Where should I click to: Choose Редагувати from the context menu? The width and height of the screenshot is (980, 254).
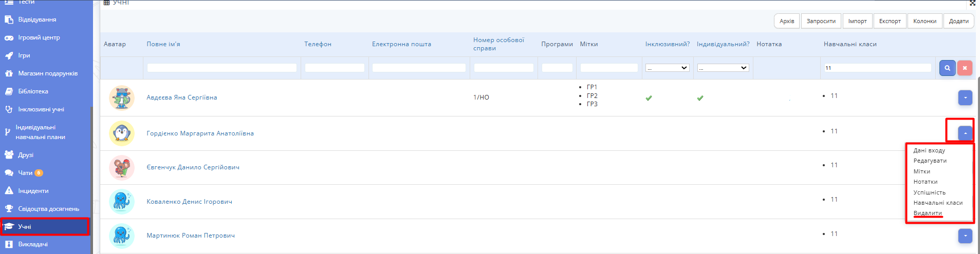(x=930, y=161)
